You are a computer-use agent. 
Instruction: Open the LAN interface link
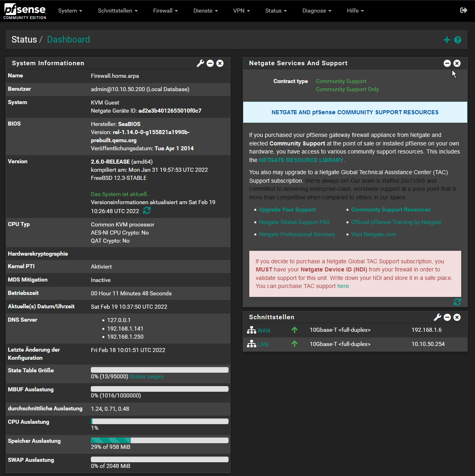coord(263,345)
